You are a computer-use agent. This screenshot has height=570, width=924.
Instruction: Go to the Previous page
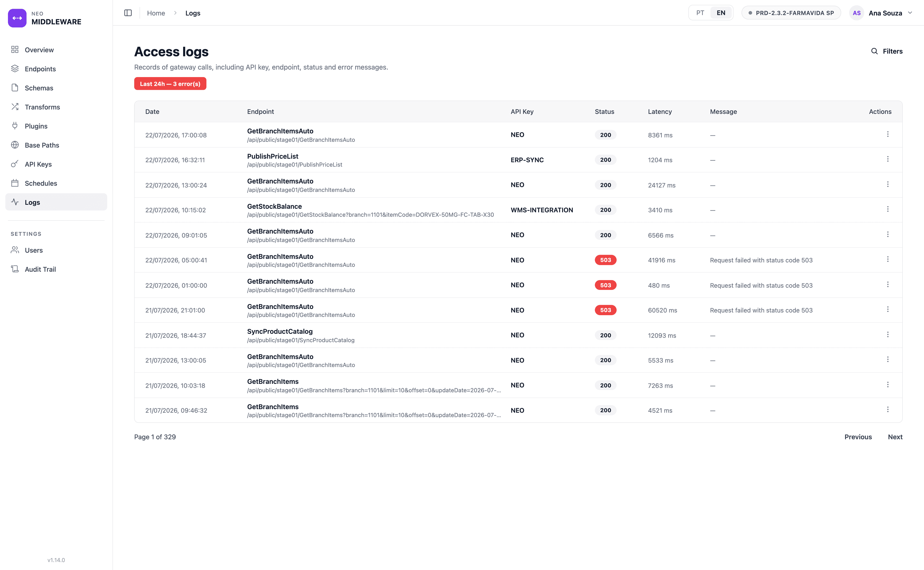(858, 437)
